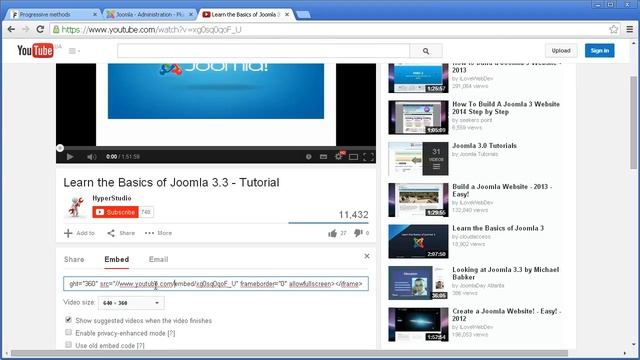The width and height of the screenshot is (640, 360).
Task: Switch to Joomla Administration browser tab
Action: pyautogui.click(x=149, y=14)
